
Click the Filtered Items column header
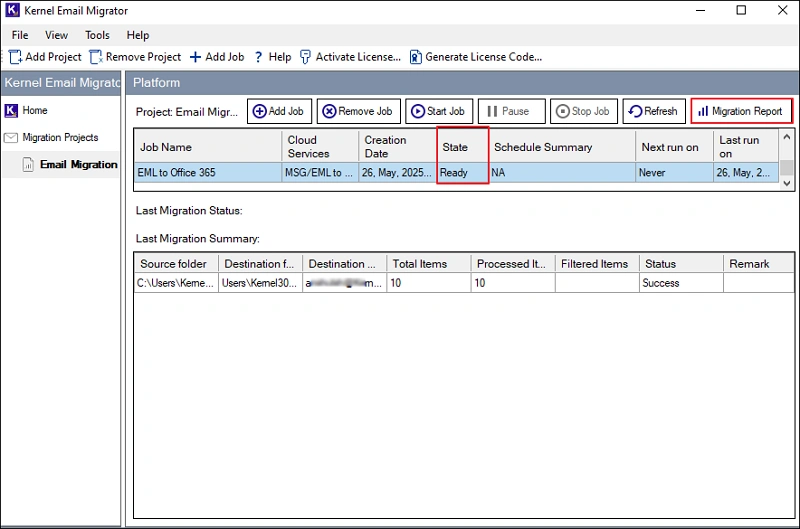[x=597, y=264]
